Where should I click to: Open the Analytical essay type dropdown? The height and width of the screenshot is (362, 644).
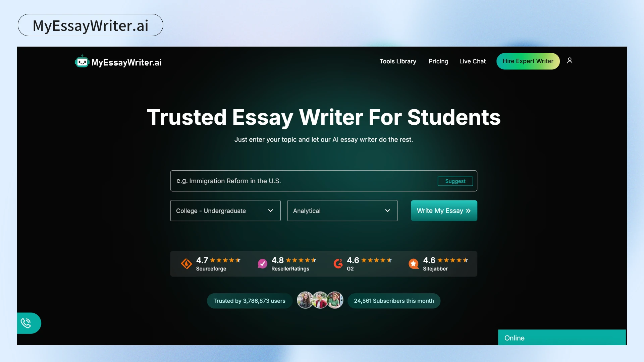pyautogui.click(x=342, y=211)
